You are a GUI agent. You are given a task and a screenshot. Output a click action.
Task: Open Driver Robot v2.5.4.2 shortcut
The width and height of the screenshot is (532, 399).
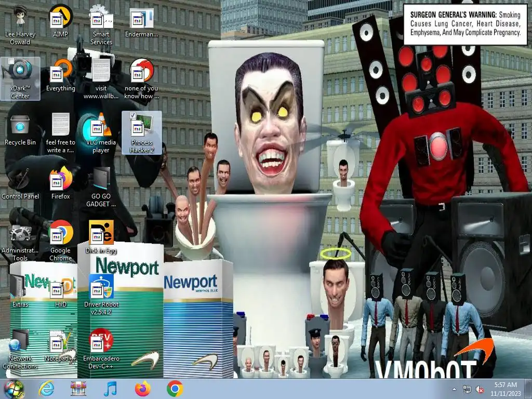[x=101, y=295]
